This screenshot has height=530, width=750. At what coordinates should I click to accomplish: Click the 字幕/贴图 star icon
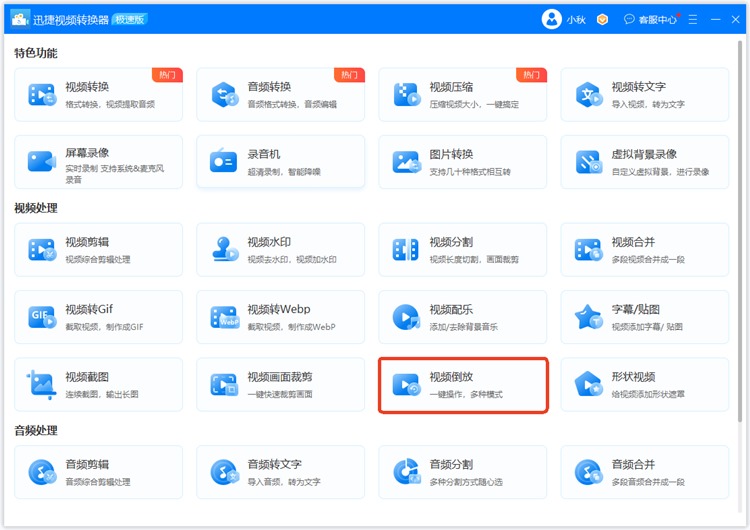click(x=588, y=317)
